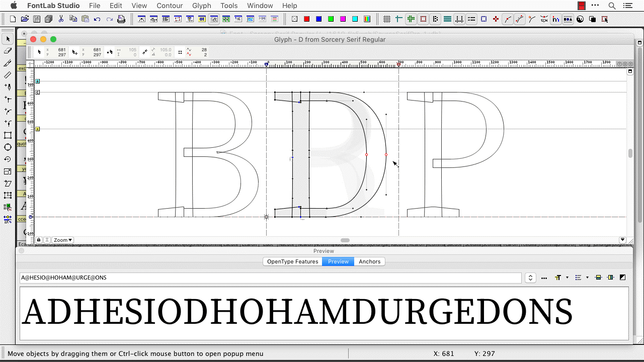Switch to the OpenType Features tab
Screen dimensions: 644x362
(x=292, y=261)
